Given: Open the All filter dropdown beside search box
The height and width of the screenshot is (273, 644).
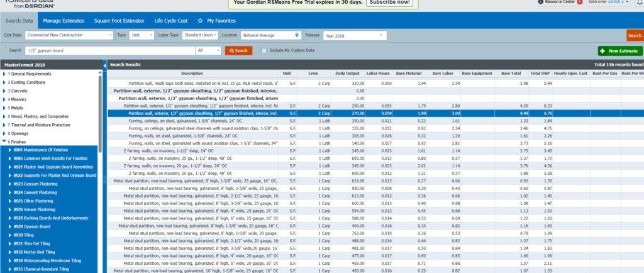Looking at the screenshot, I should 209,50.
